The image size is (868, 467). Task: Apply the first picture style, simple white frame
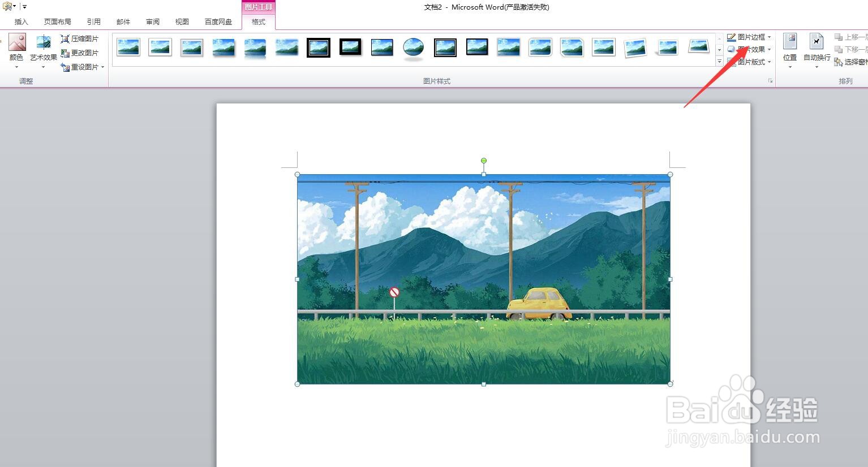pyautogui.click(x=128, y=47)
